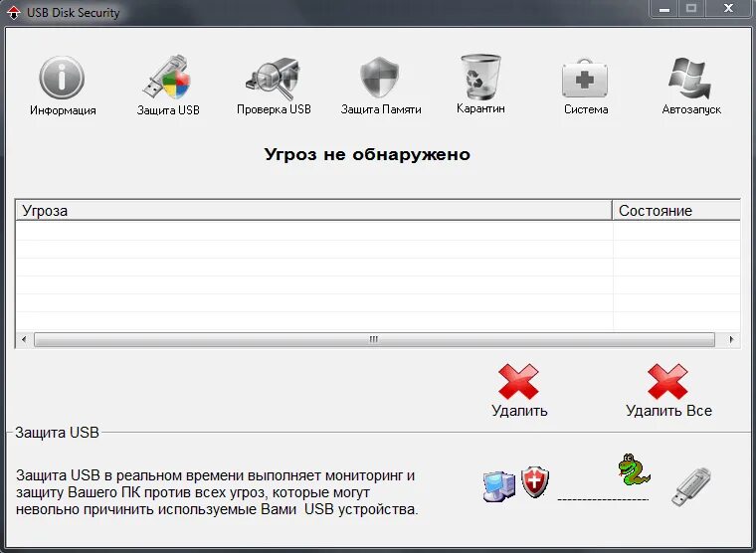Click the red shield with cross icon
The image size is (756, 553).
535,481
